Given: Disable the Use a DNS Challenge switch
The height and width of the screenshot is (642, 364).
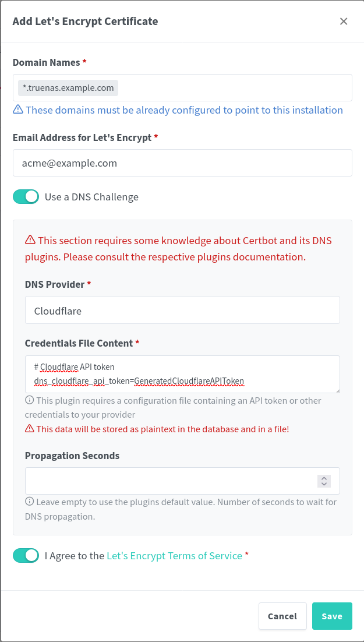Looking at the screenshot, I should (26, 197).
